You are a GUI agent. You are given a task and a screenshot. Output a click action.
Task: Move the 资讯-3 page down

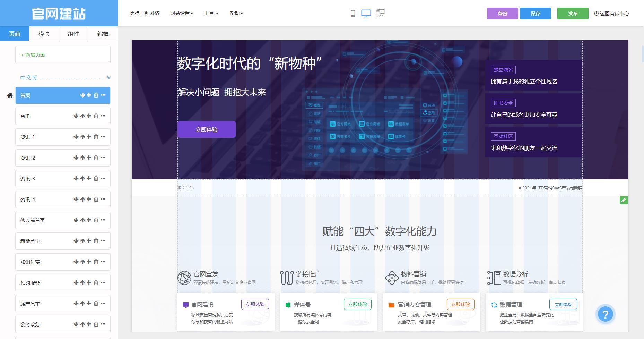coord(76,178)
